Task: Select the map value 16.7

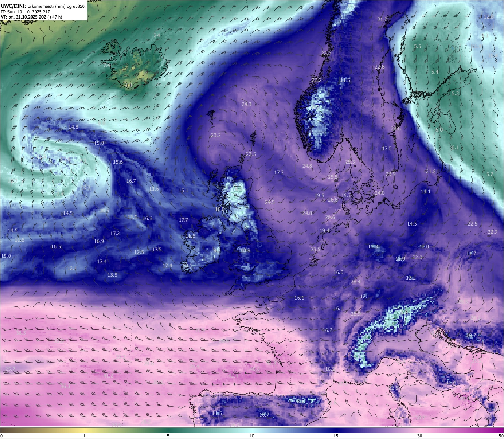Action: tap(131, 181)
